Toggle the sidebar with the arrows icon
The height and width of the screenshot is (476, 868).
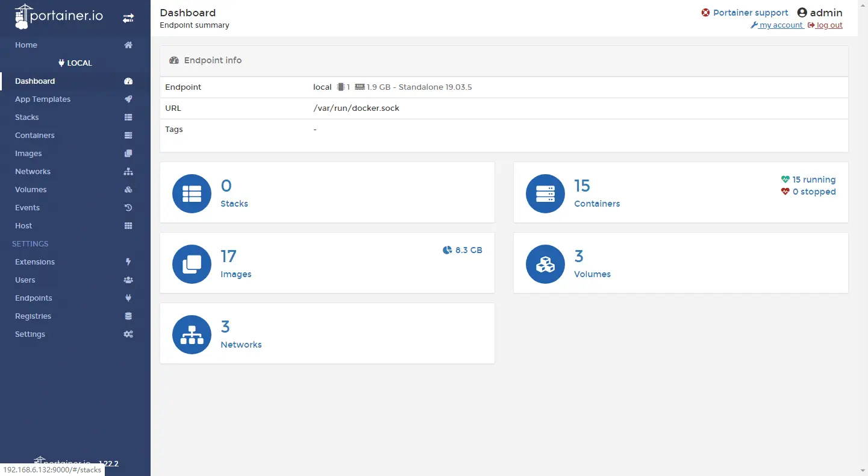pos(128,18)
